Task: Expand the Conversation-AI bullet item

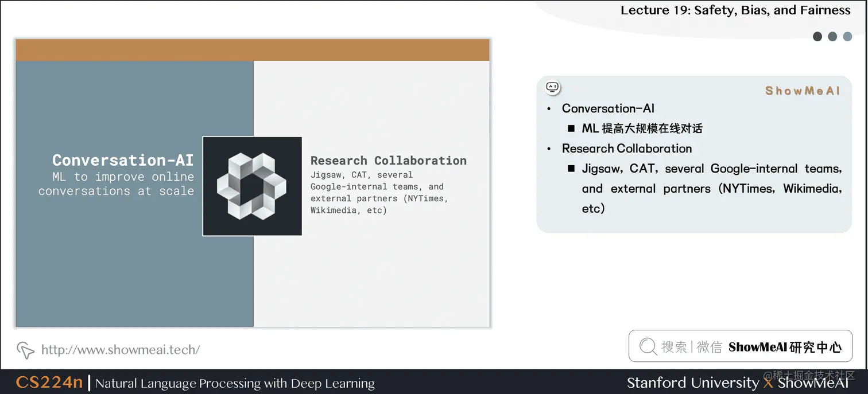Action: tap(609, 108)
